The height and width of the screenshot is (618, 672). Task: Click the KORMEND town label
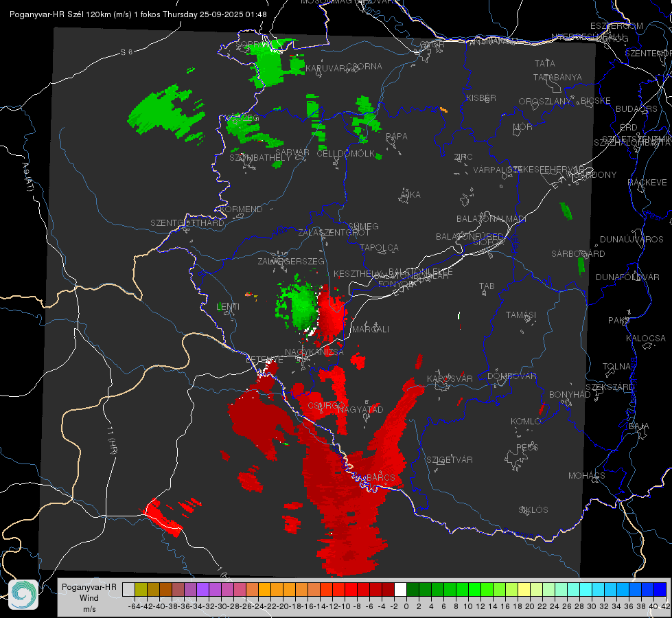click(x=241, y=209)
